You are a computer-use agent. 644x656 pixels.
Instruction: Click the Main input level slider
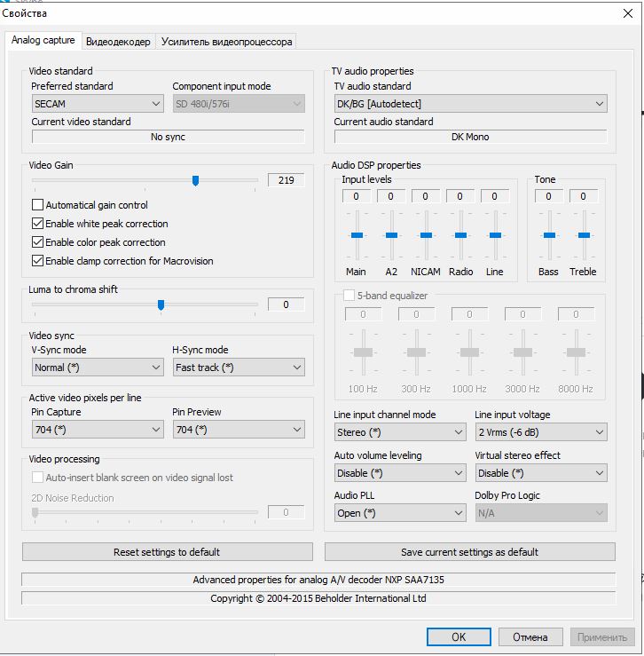(356, 234)
